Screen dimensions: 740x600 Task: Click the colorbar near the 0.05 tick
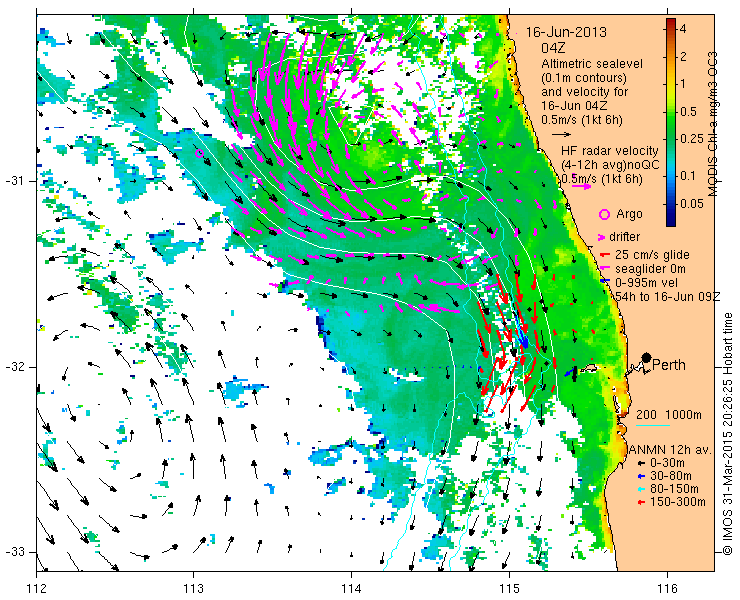pyautogui.click(x=671, y=203)
